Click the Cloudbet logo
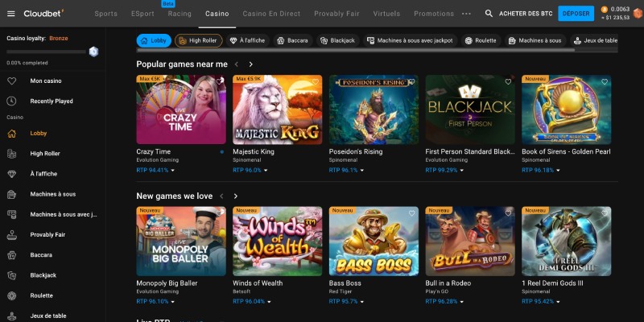Viewport: 644px width, 322px height. pos(43,14)
